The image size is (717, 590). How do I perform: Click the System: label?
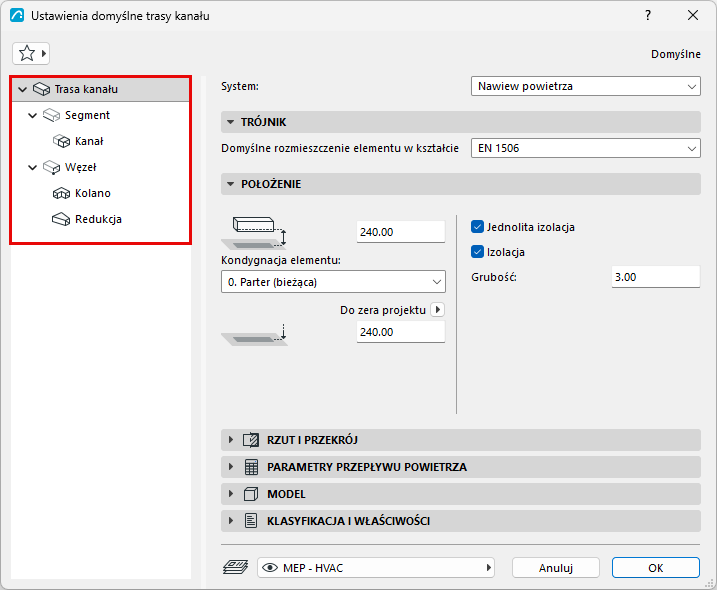point(240,86)
